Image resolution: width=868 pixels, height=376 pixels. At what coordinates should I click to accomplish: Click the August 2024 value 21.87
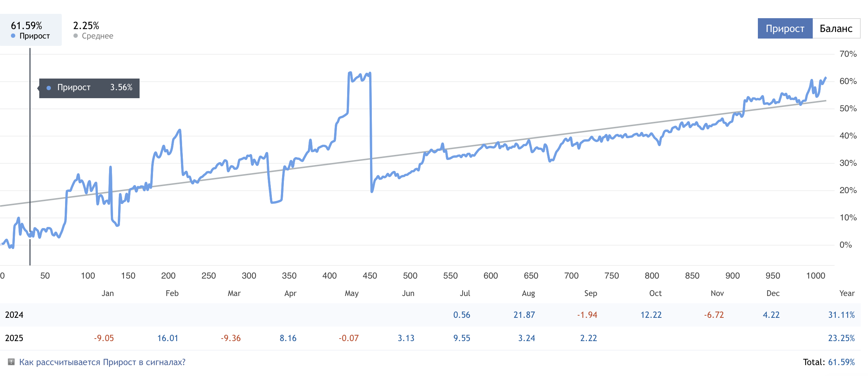tap(524, 315)
